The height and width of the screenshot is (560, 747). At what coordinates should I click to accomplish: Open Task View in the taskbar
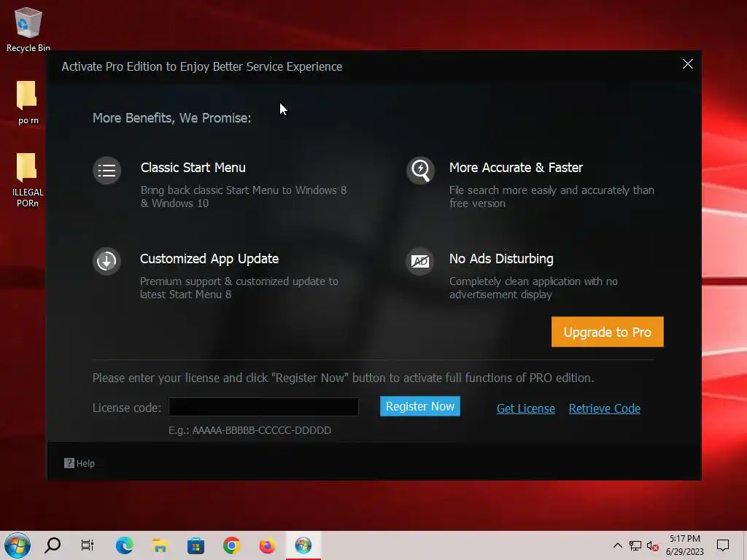(88, 545)
